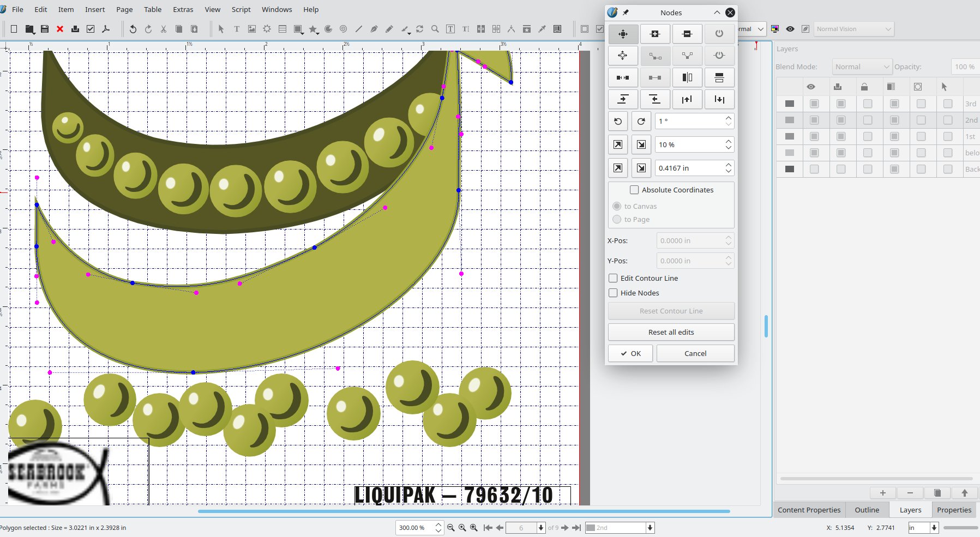
Task: Open the Normal Vision dropdown
Action: [853, 29]
